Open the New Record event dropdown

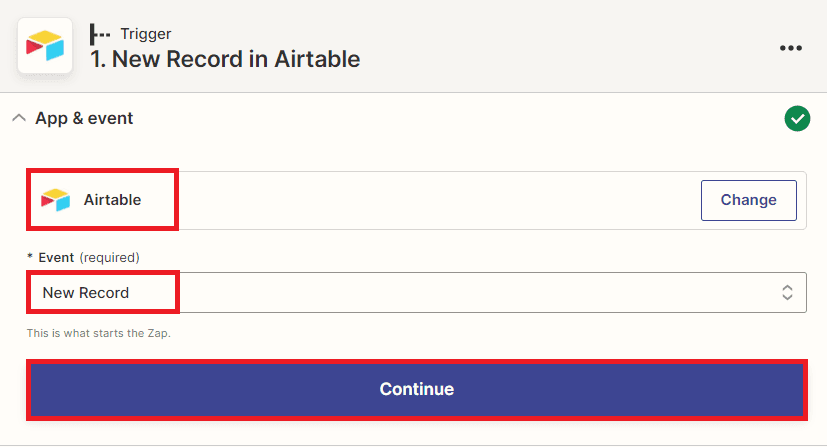[x=86, y=293]
